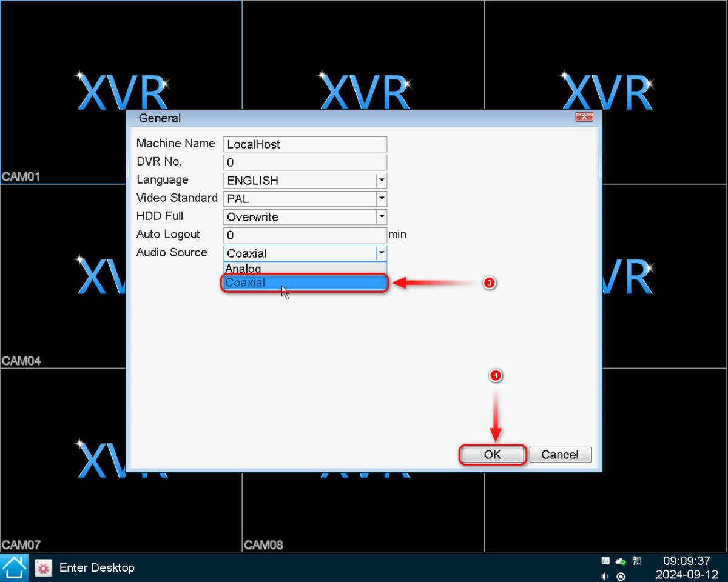Viewport: 728px width, 582px height.
Task: Click the network computer icon in tray
Action: [x=636, y=561]
